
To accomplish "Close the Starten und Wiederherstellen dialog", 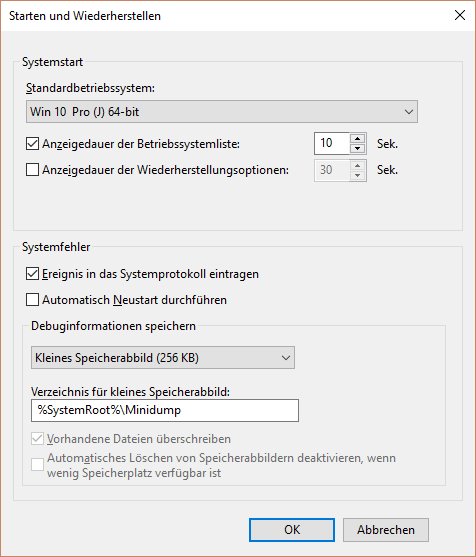I will pyautogui.click(x=460, y=15).
